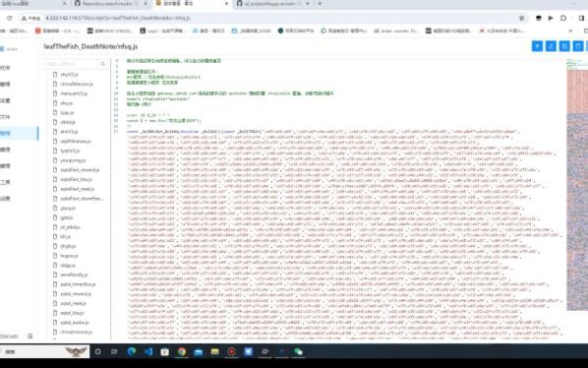Image resolution: width=588 pixels, height=368 pixels.
Task: Open chinaUnicom.js in the file tree
Action: [76, 332]
